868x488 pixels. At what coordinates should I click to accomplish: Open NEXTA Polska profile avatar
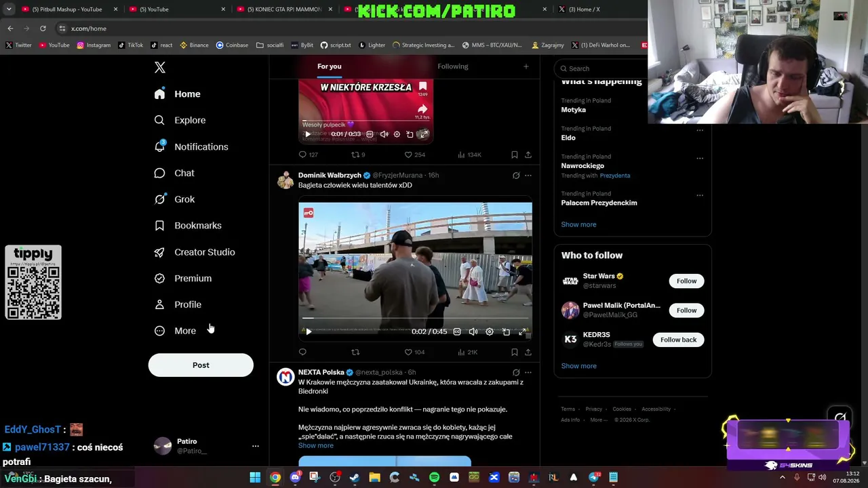click(285, 377)
